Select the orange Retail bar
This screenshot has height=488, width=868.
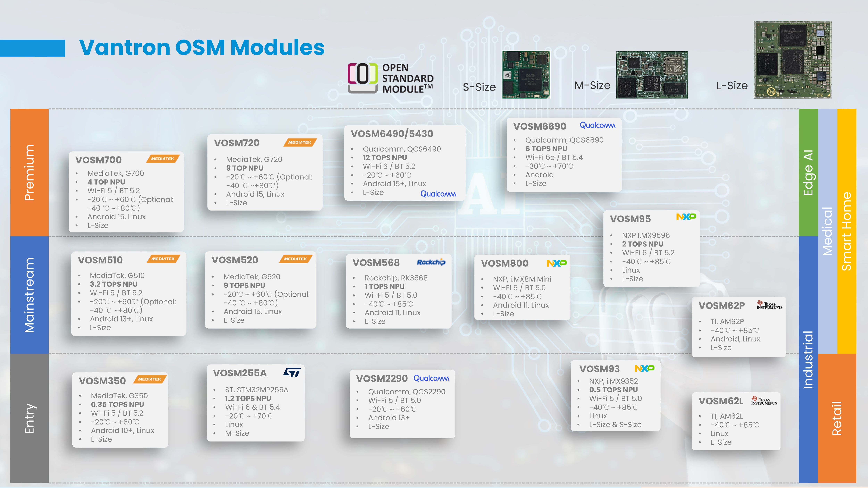[837, 418]
